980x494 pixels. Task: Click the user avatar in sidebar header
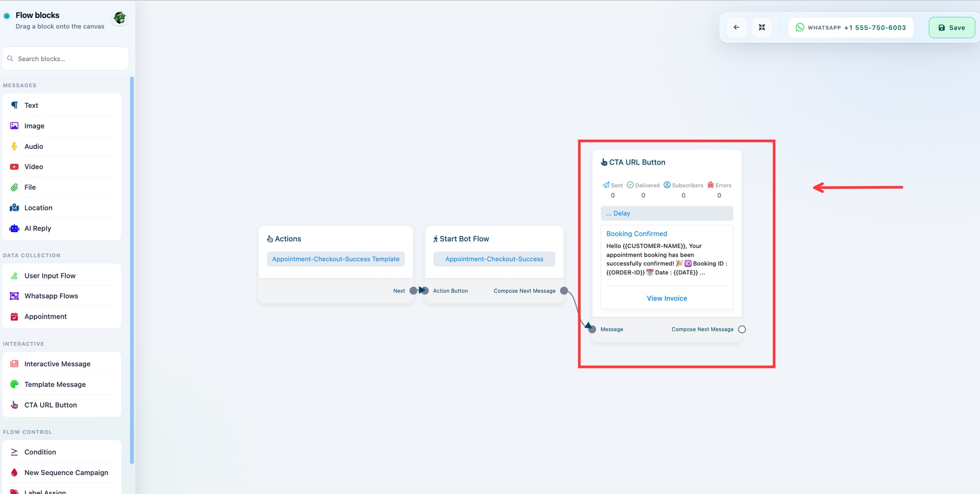[120, 18]
